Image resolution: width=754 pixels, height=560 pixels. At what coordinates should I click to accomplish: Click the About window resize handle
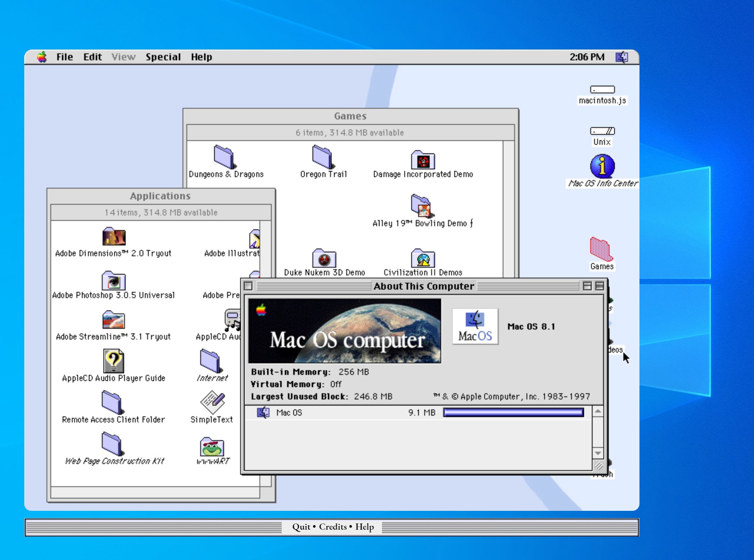tap(598, 466)
